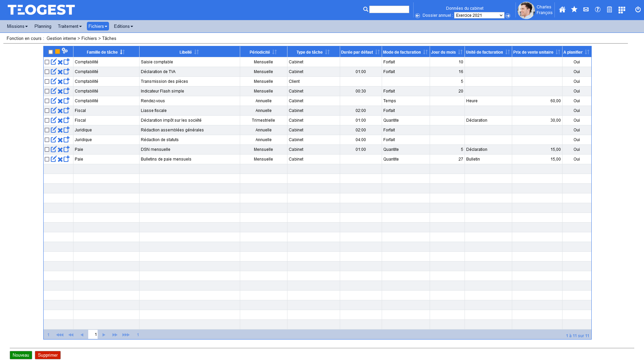Click the red Supprimer button

click(48, 355)
